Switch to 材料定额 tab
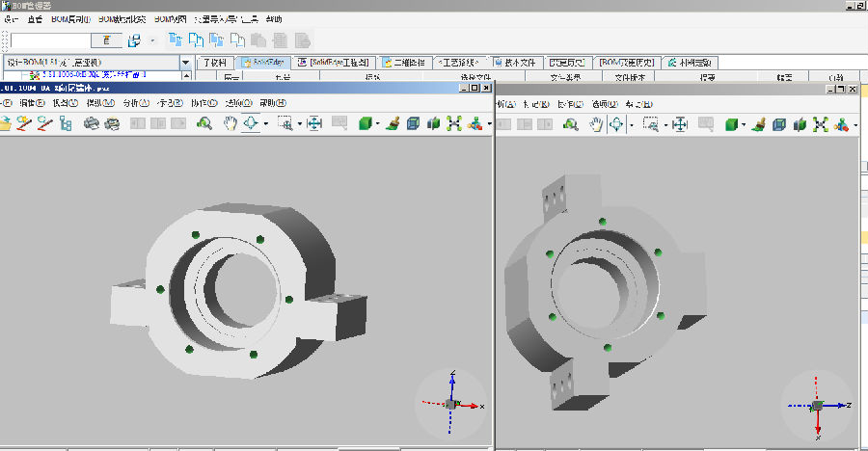Image resolution: width=868 pixels, height=451 pixels. pos(690,63)
